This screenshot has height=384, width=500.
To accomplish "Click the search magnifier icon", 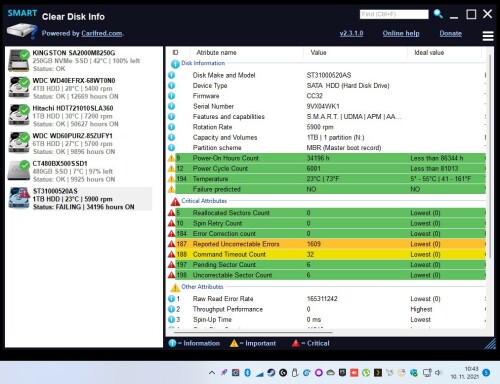I will tap(438, 14).
